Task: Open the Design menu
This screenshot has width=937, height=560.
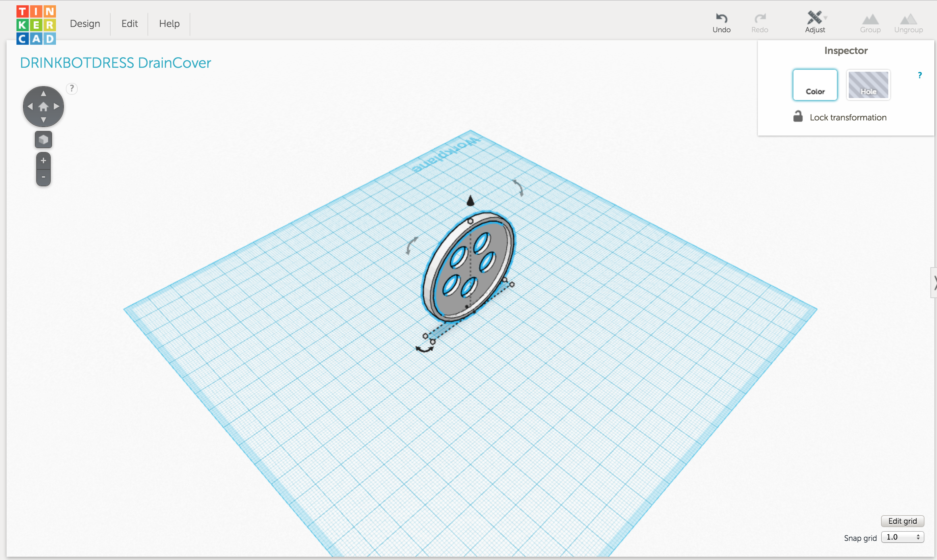Action: click(85, 24)
